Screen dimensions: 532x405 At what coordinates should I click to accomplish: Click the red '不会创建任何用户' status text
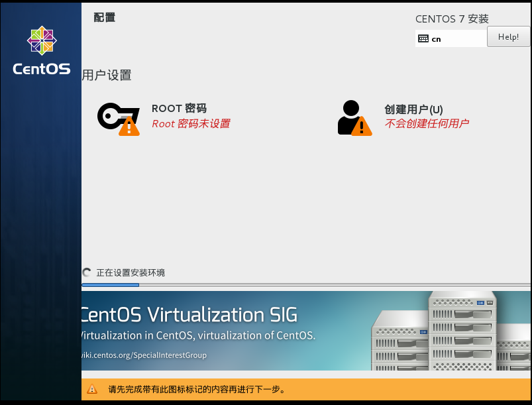click(427, 124)
